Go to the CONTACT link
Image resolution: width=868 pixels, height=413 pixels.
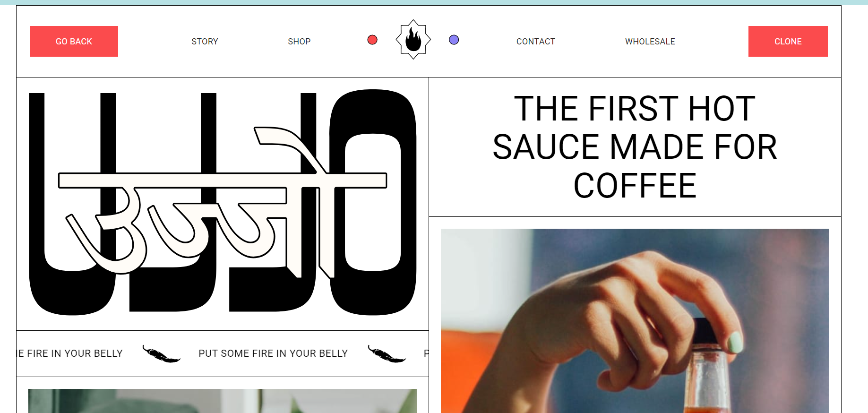coord(535,42)
